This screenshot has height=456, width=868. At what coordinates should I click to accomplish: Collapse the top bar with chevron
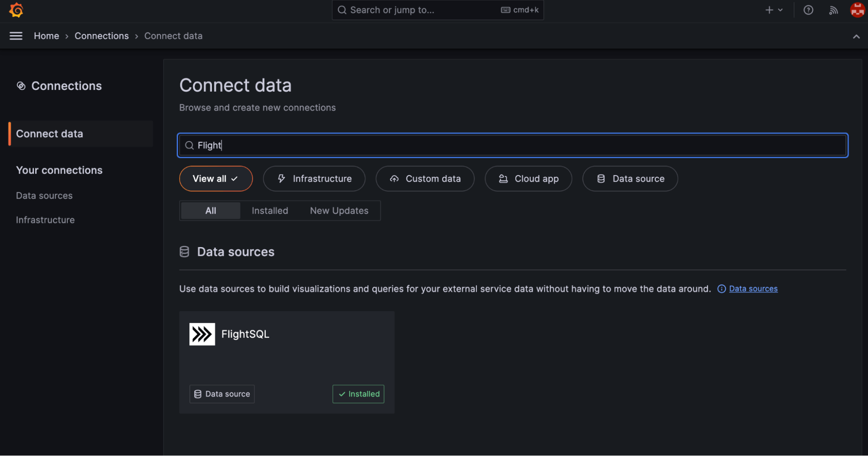(856, 36)
